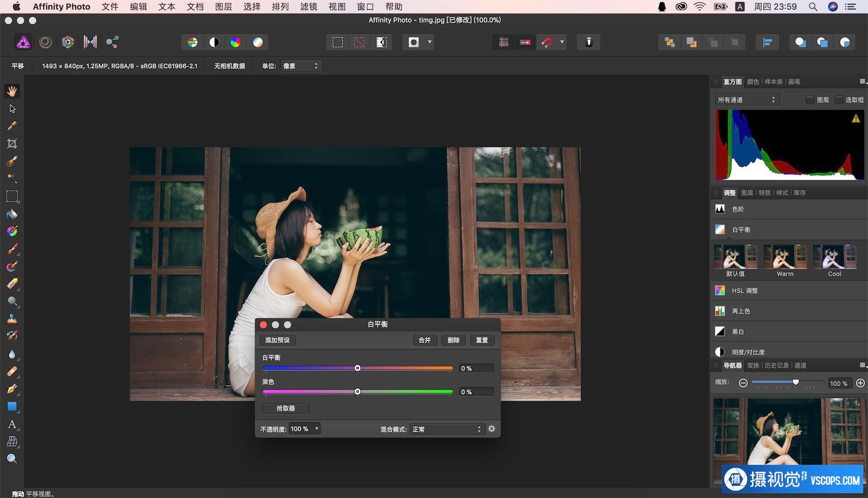
Task: Open the Export persona icon
Action: click(112, 42)
